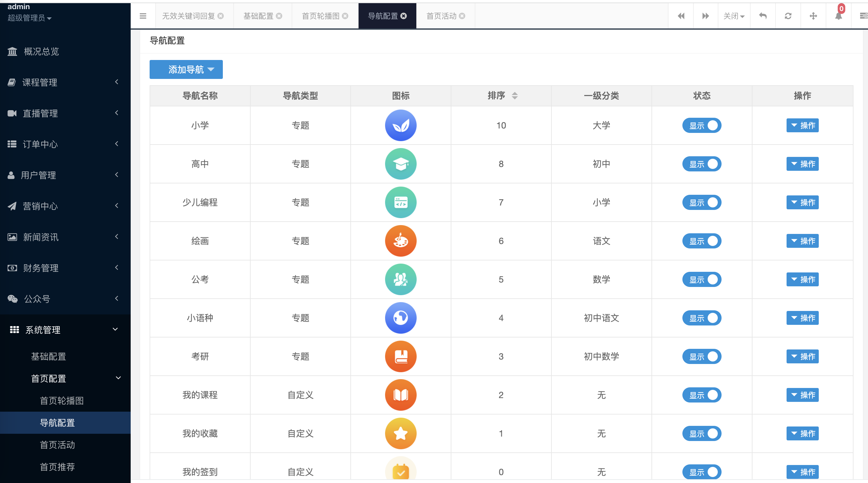The width and height of the screenshot is (868, 483).
Task: Click the notification bell icon
Action: pyautogui.click(x=838, y=16)
